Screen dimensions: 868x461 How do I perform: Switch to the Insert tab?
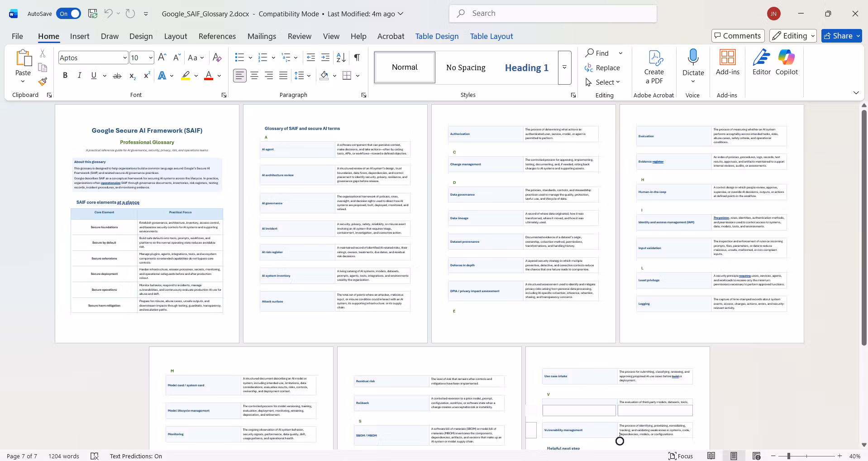pyautogui.click(x=80, y=36)
